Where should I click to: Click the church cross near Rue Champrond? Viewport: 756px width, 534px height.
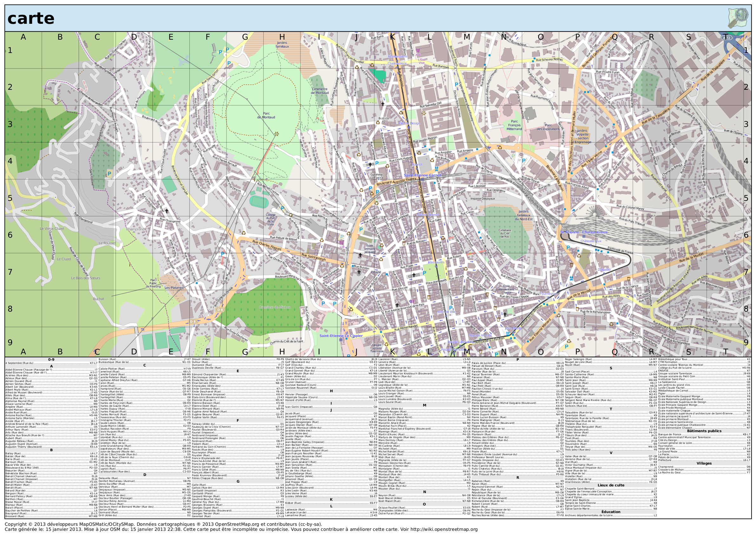click(x=167, y=211)
